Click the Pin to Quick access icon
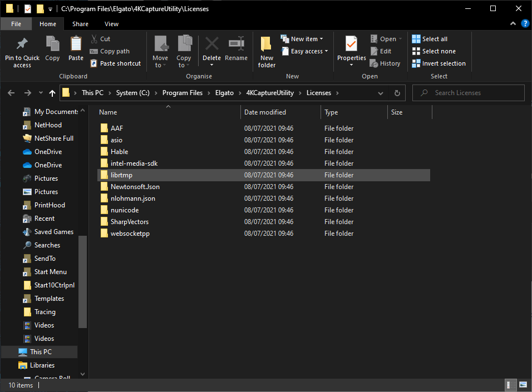 pos(22,44)
